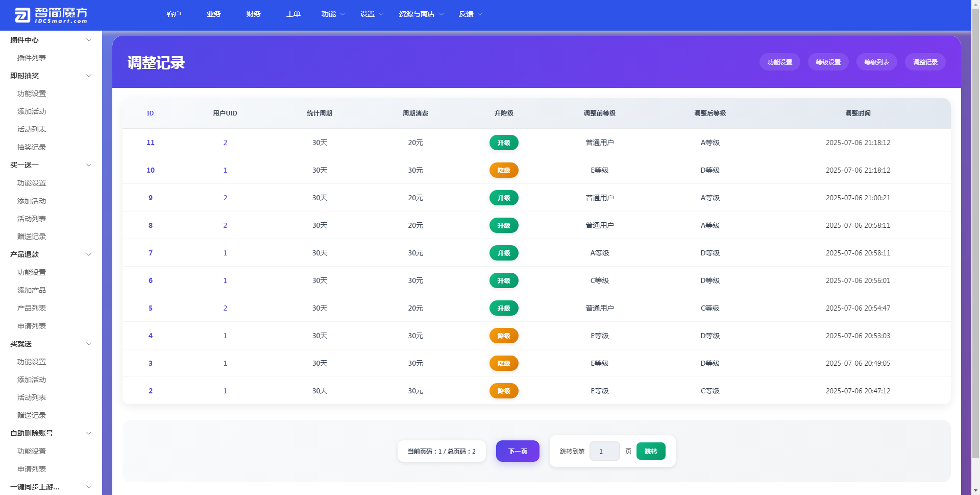980x495 pixels.
Task: Open 赠送记录 under 买就送
Action: tap(32, 415)
